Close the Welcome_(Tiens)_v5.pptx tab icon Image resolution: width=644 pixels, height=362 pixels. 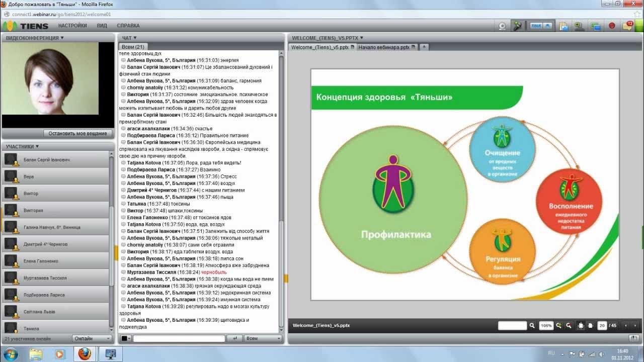tap(353, 47)
